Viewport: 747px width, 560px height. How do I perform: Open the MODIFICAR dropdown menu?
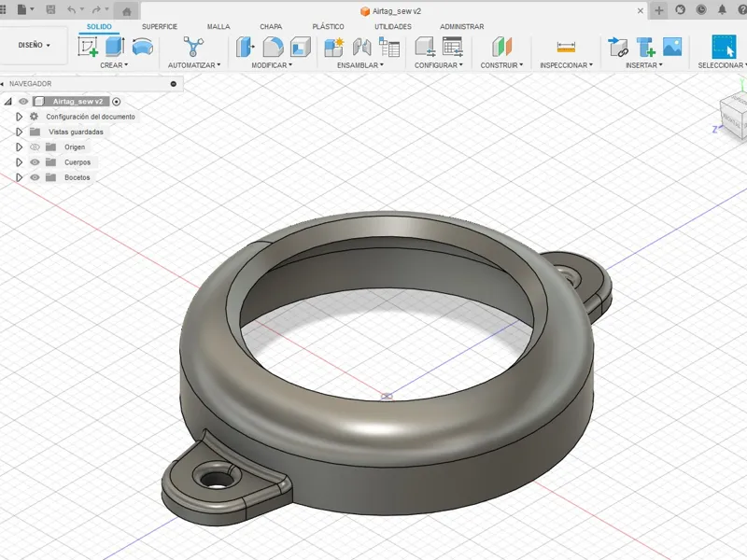point(272,65)
